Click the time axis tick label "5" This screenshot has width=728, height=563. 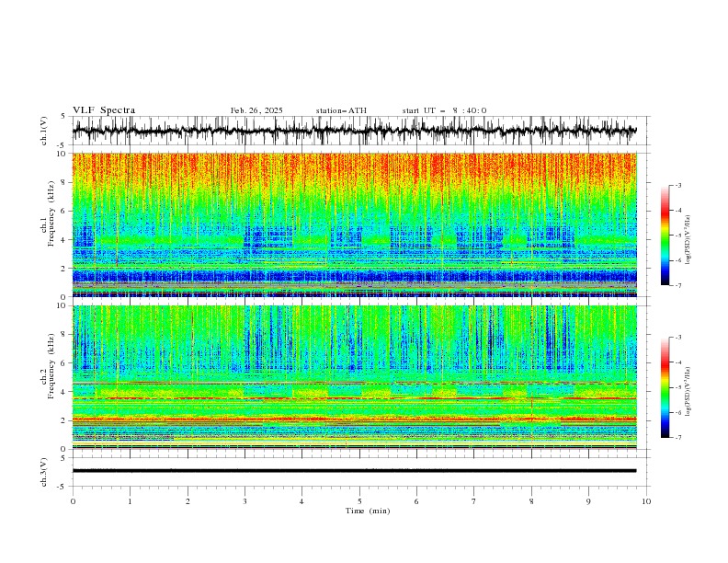point(359,501)
